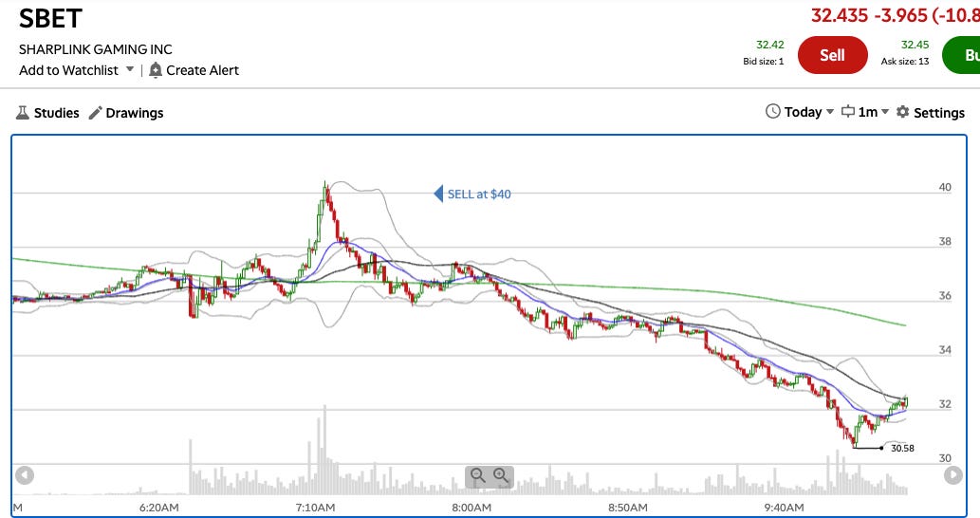
Task: Expand the 1m interval dropdown arrow
Action: [885, 112]
